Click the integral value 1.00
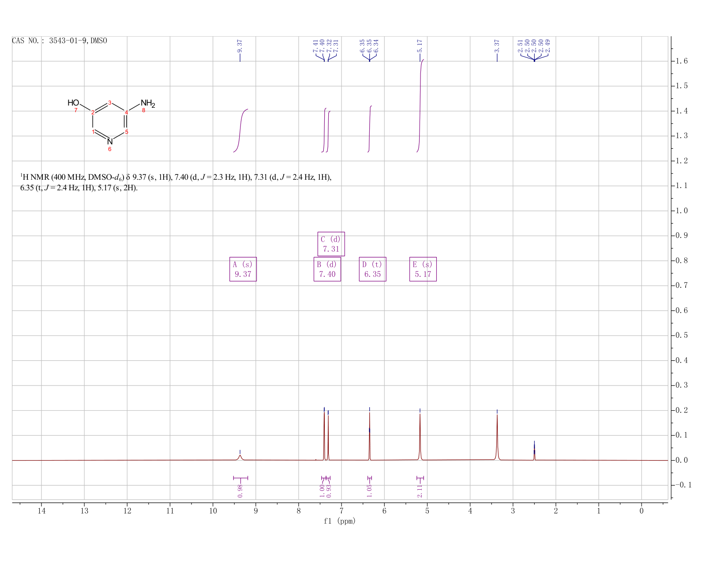 click(322, 491)
